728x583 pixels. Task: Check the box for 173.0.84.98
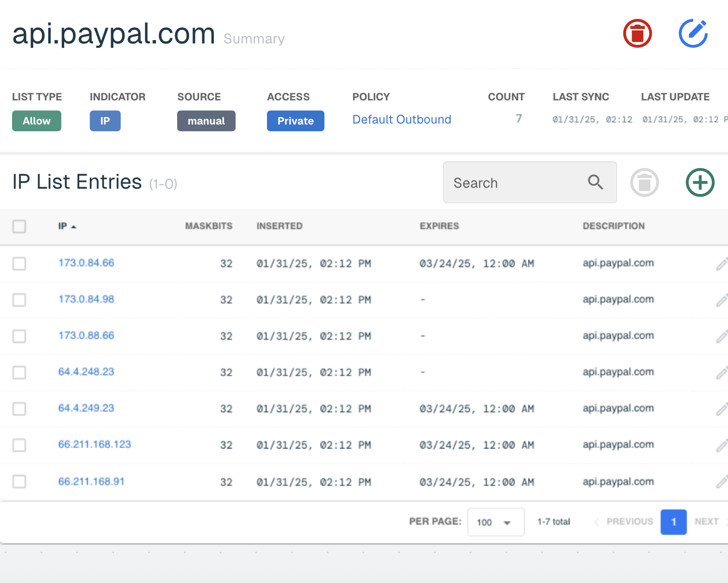coord(19,300)
